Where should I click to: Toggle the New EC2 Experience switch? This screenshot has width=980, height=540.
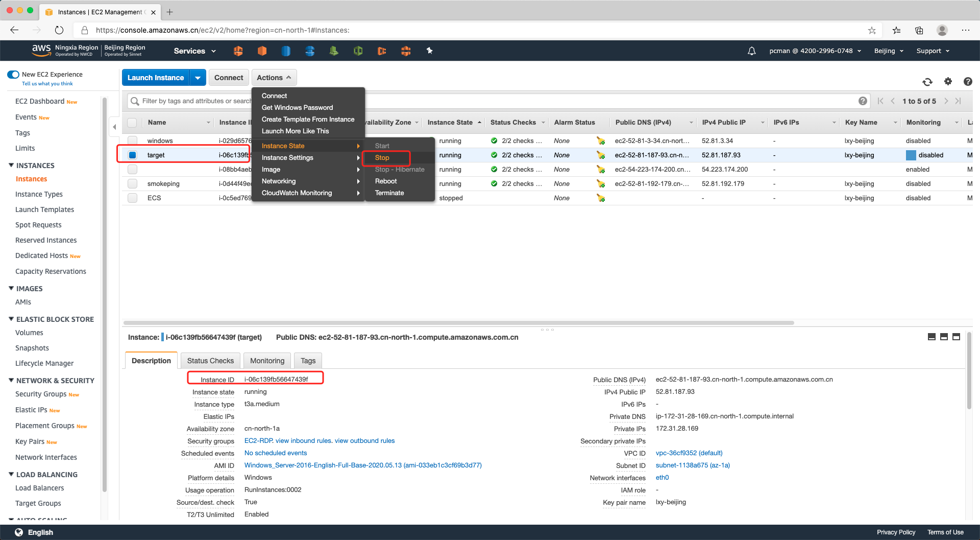tap(13, 75)
